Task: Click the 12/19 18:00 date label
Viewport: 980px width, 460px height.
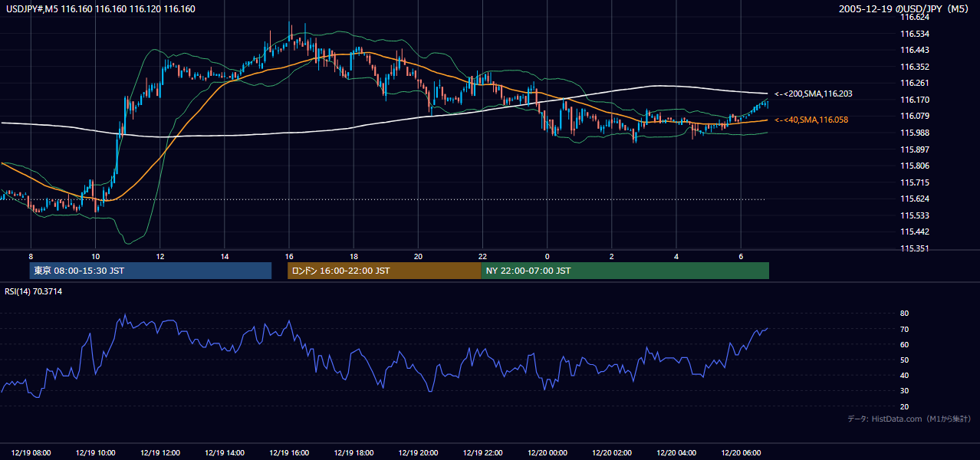Action: [x=354, y=453]
